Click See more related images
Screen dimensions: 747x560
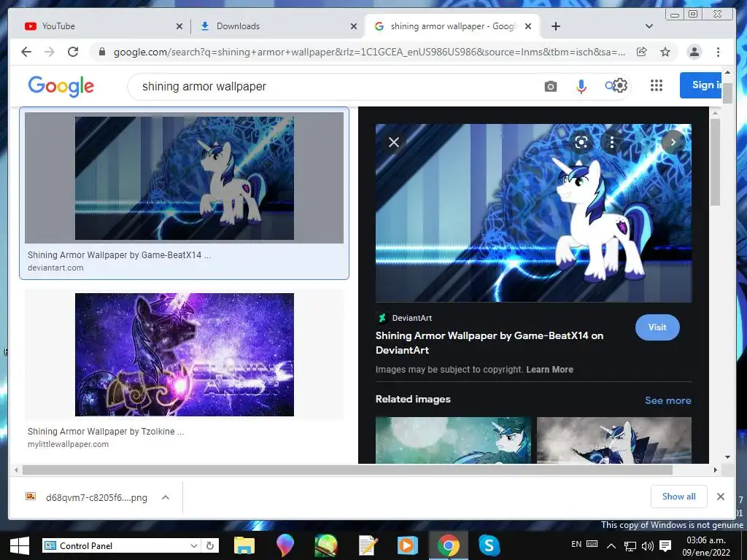tap(668, 400)
